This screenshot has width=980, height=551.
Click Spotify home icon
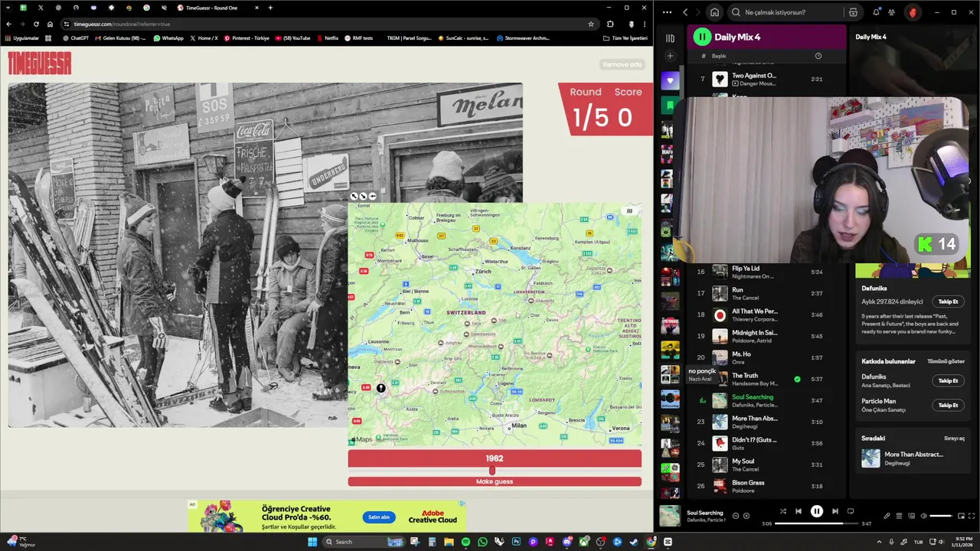[x=714, y=12]
